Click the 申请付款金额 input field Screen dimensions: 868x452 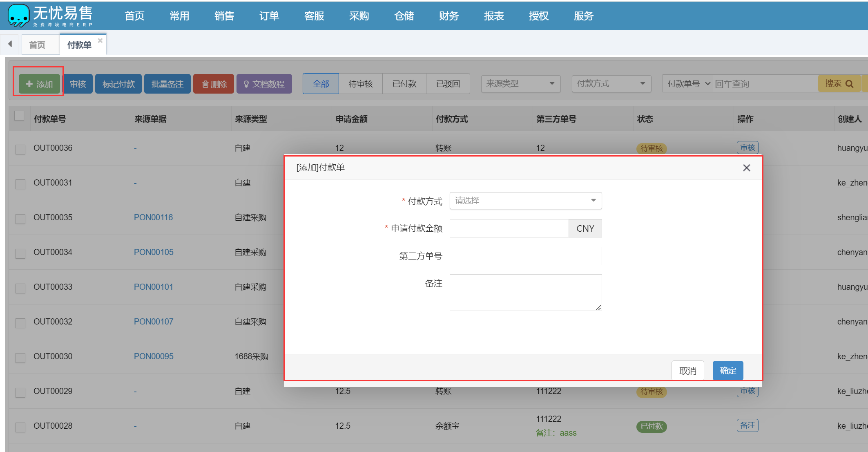509,228
